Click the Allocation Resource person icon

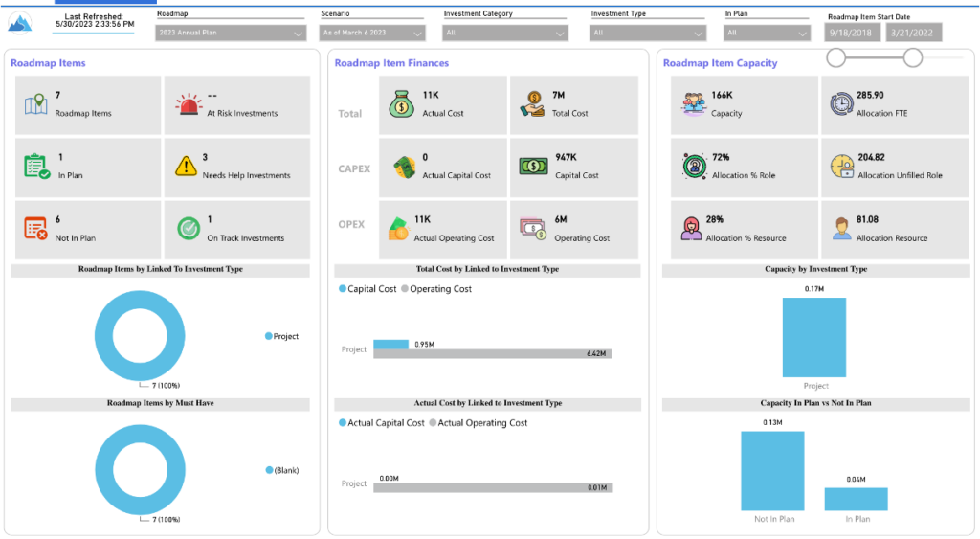click(841, 228)
